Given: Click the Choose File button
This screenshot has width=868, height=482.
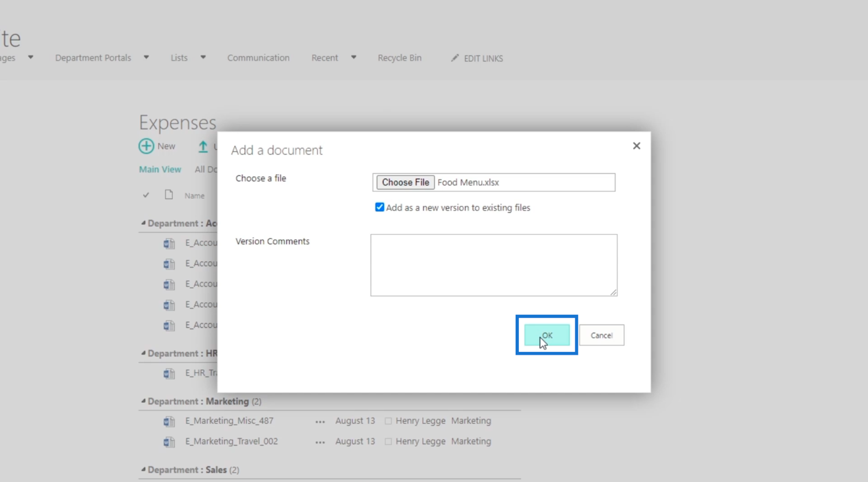Looking at the screenshot, I should click(406, 182).
